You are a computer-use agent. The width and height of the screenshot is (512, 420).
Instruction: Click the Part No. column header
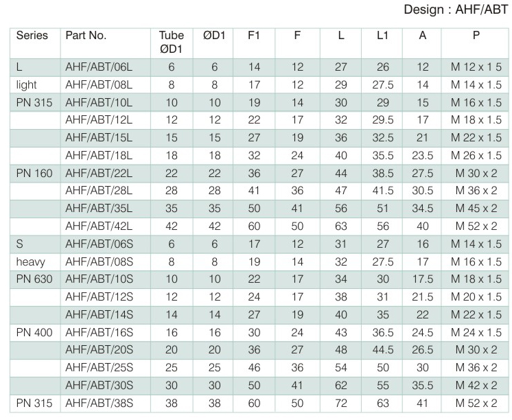[x=86, y=35]
